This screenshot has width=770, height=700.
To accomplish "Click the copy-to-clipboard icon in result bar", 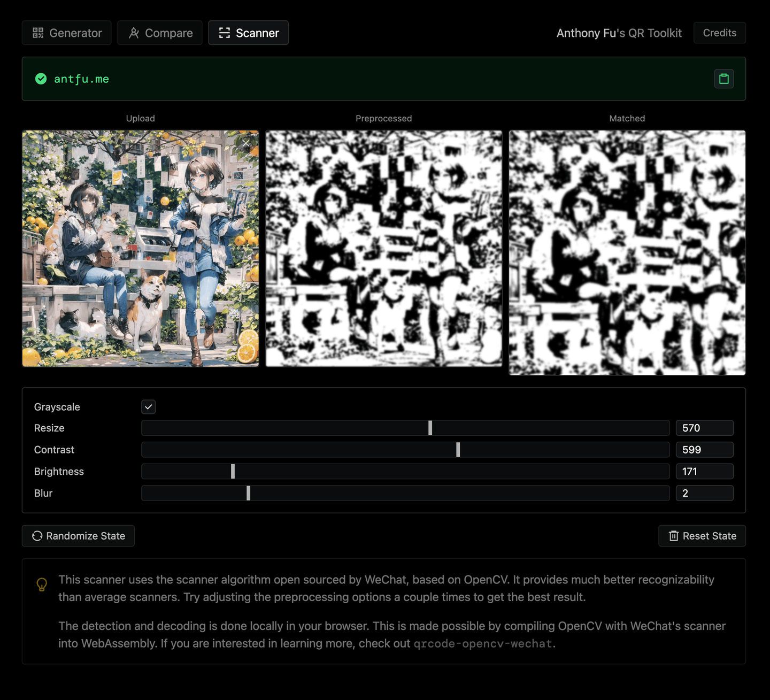I will (723, 79).
